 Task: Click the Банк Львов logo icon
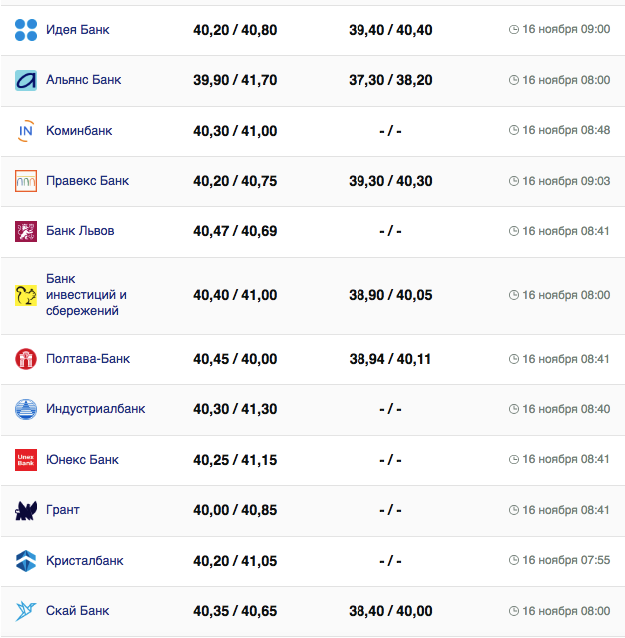(26, 231)
